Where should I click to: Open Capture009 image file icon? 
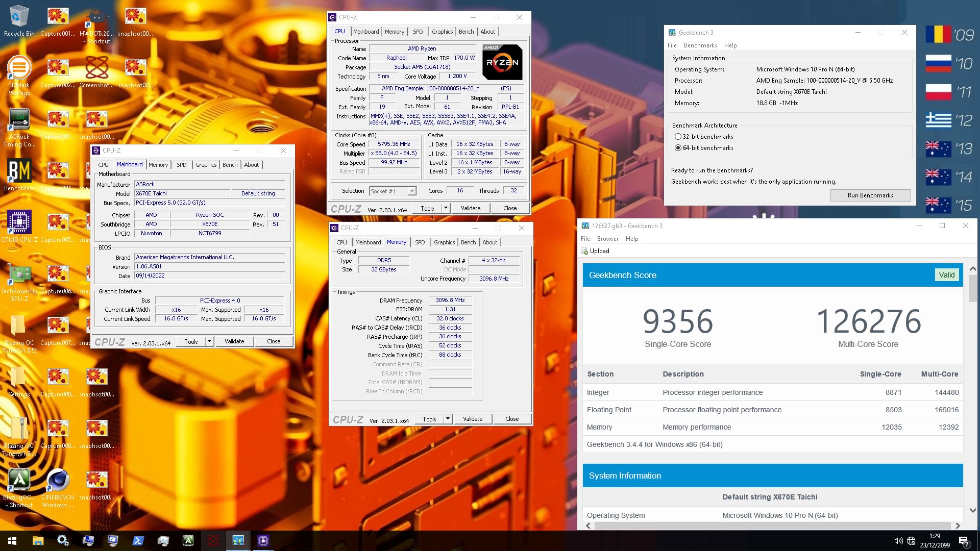point(58,433)
